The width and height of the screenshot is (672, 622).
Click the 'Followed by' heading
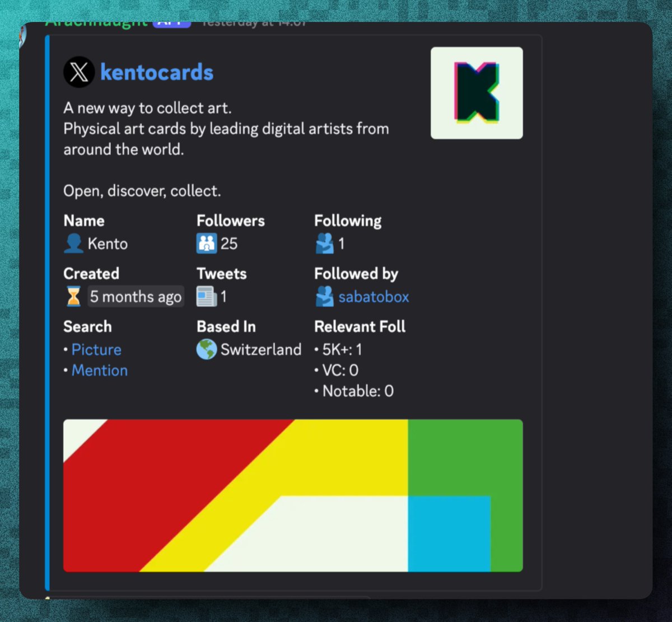(356, 274)
